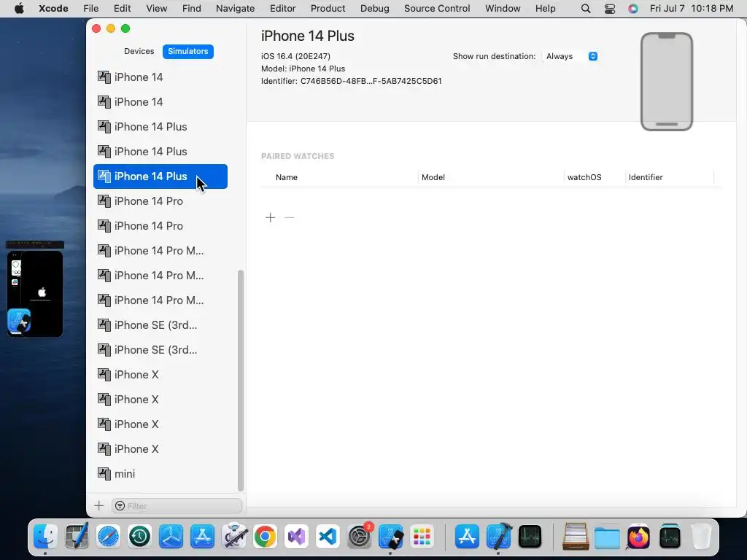The width and height of the screenshot is (747, 560).
Task: Click the minus button under Paired Watches
Action: coord(289,217)
